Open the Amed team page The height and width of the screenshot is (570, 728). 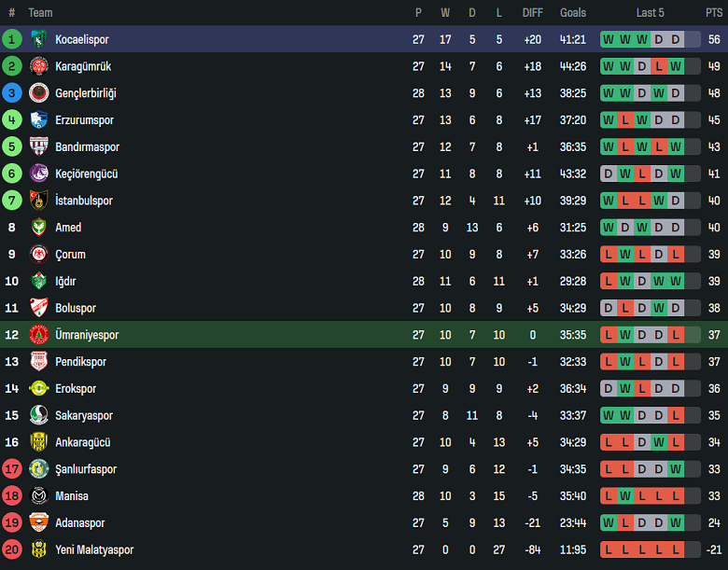(68, 228)
